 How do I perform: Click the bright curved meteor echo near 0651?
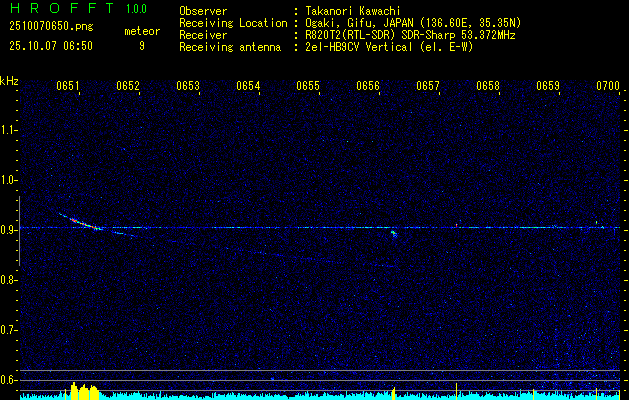[x=82, y=222]
